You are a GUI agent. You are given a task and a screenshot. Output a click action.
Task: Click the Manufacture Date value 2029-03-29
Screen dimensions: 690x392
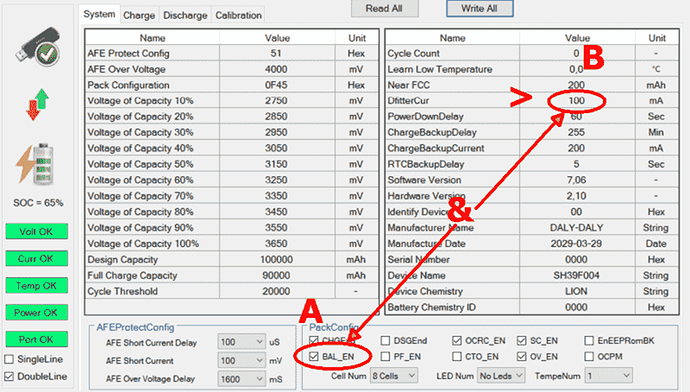point(577,243)
